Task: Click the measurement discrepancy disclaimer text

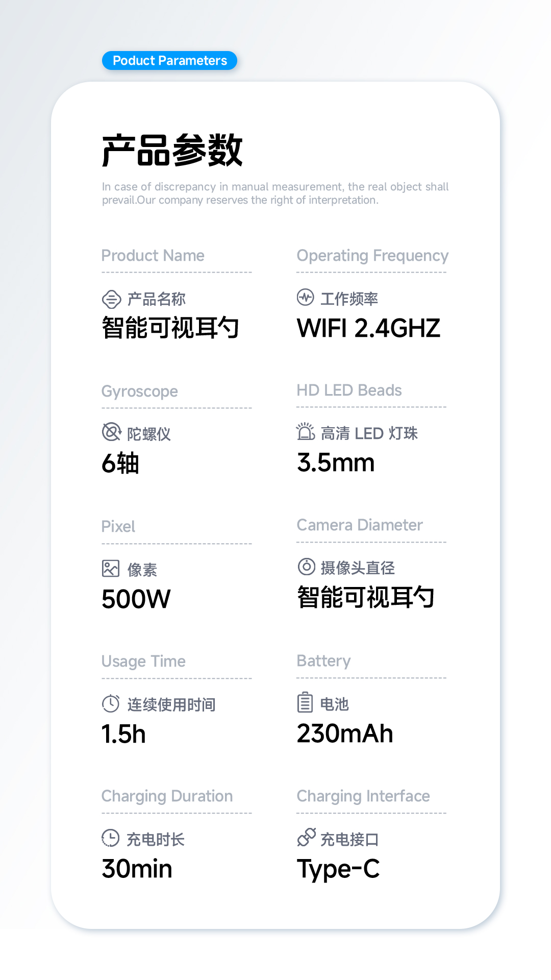Action: (275, 193)
